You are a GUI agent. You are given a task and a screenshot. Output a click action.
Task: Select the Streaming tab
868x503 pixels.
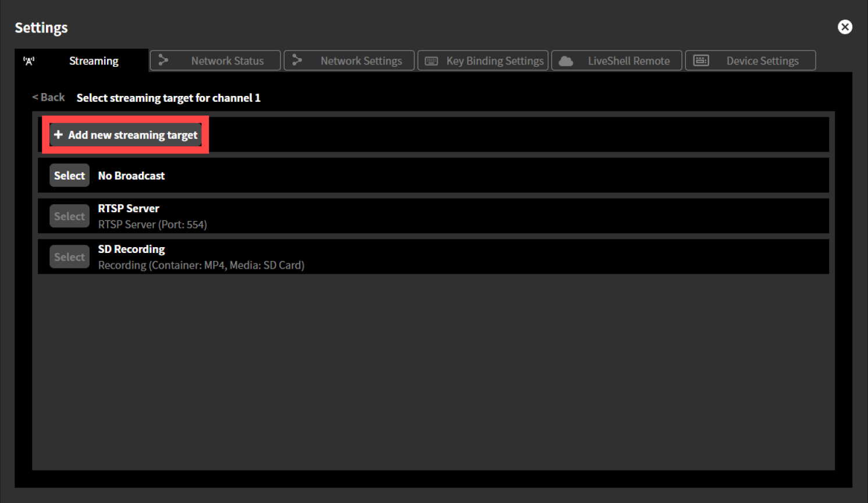94,60
